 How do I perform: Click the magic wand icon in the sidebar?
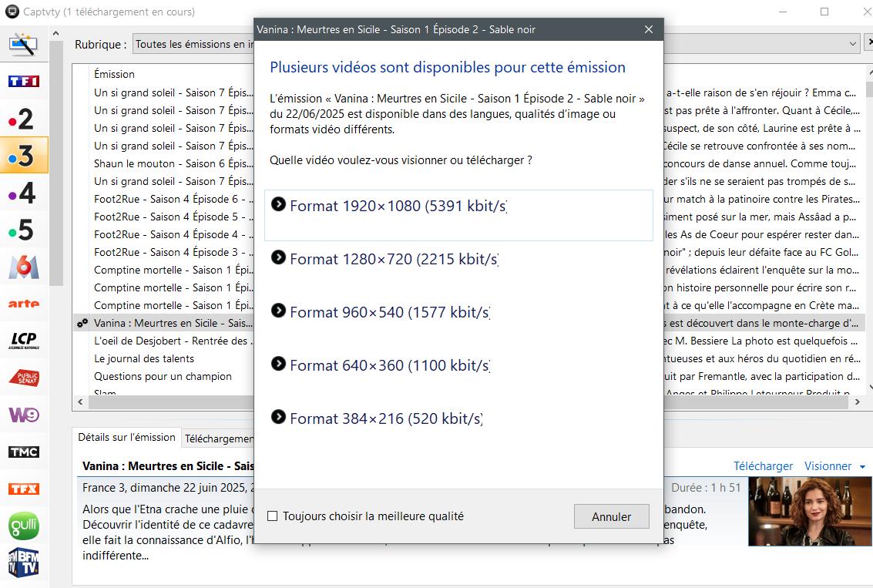coord(23,45)
